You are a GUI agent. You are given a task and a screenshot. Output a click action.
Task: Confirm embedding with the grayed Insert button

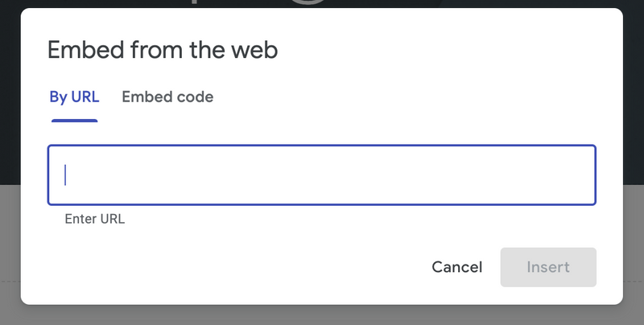548,267
